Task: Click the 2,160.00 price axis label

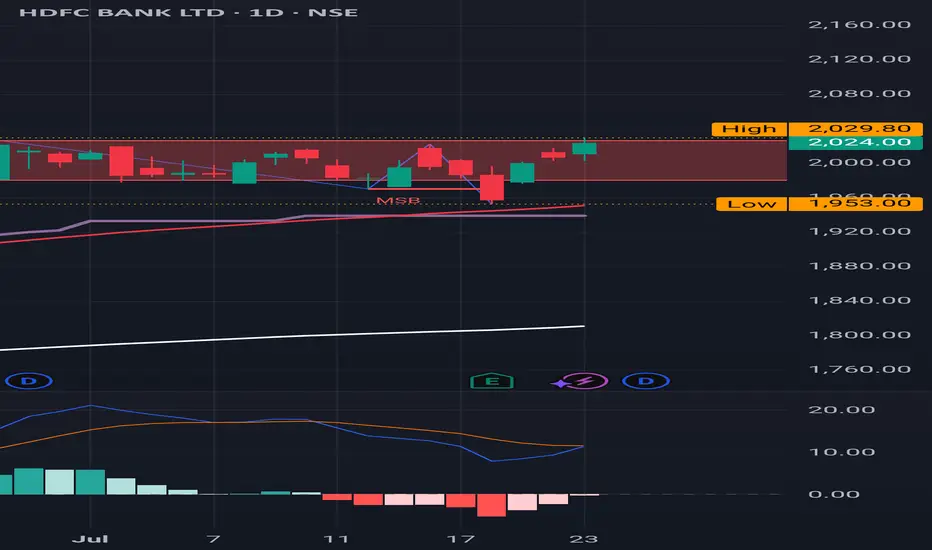Action: coord(859,24)
